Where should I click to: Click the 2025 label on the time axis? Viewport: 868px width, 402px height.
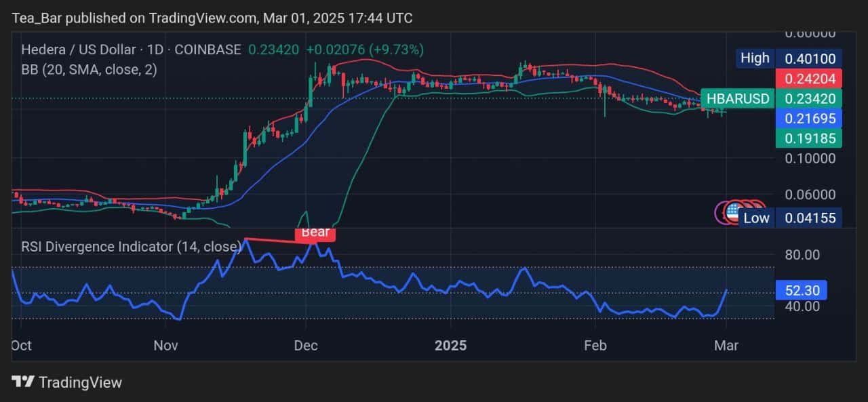coord(451,345)
